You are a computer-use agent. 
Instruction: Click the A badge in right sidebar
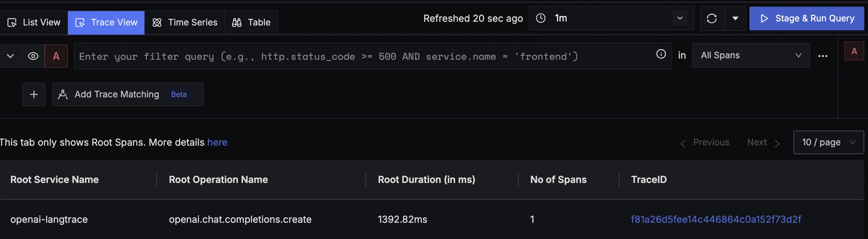click(854, 51)
